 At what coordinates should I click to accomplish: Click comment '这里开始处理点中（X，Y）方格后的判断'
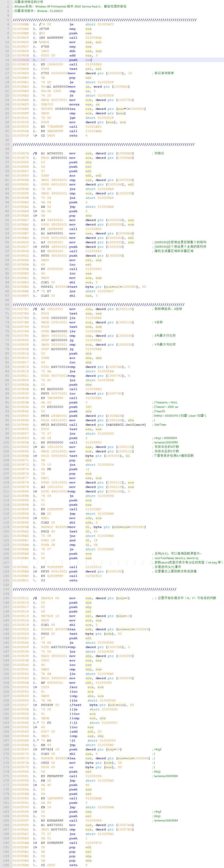tap(187, 598)
